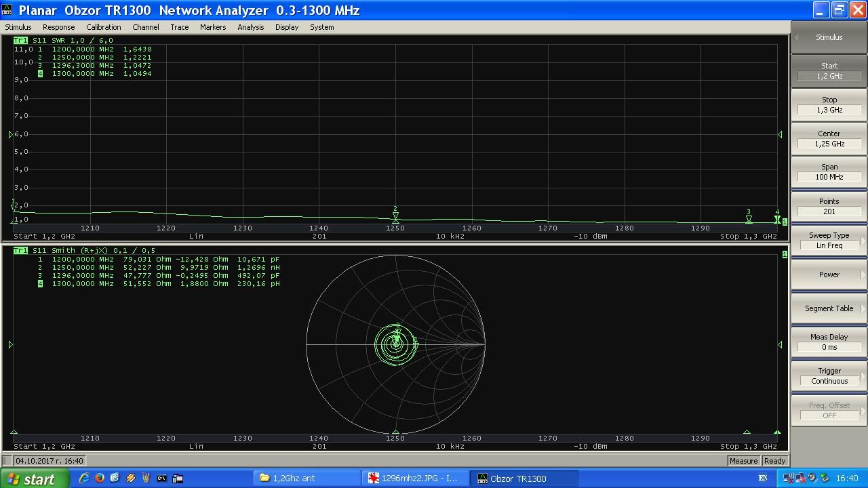The height and width of the screenshot is (488, 868).
Task: Switch to the 1,2Ghz ant taskbar window
Action: point(307,479)
